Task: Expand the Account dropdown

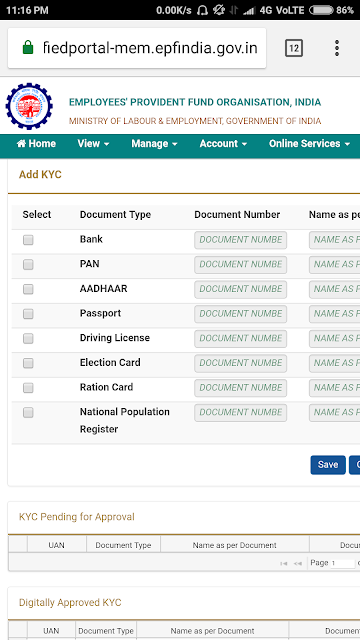Action: click(223, 144)
